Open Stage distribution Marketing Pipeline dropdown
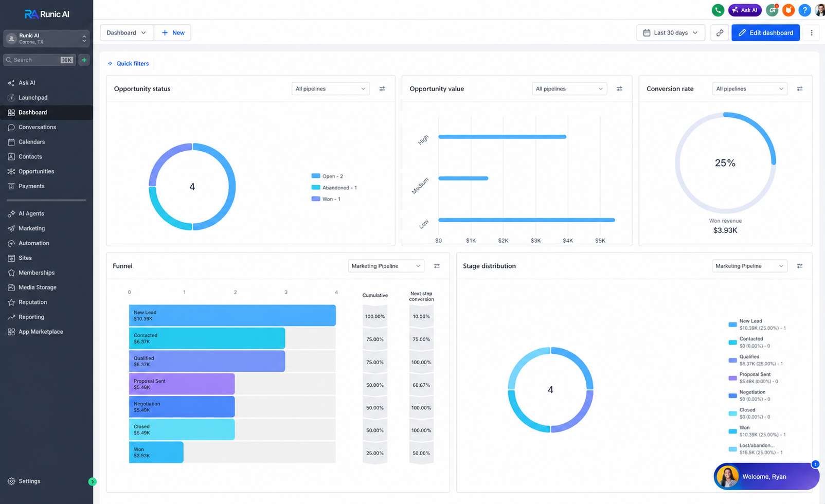The width and height of the screenshot is (825, 504). pyautogui.click(x=749, y=266)
